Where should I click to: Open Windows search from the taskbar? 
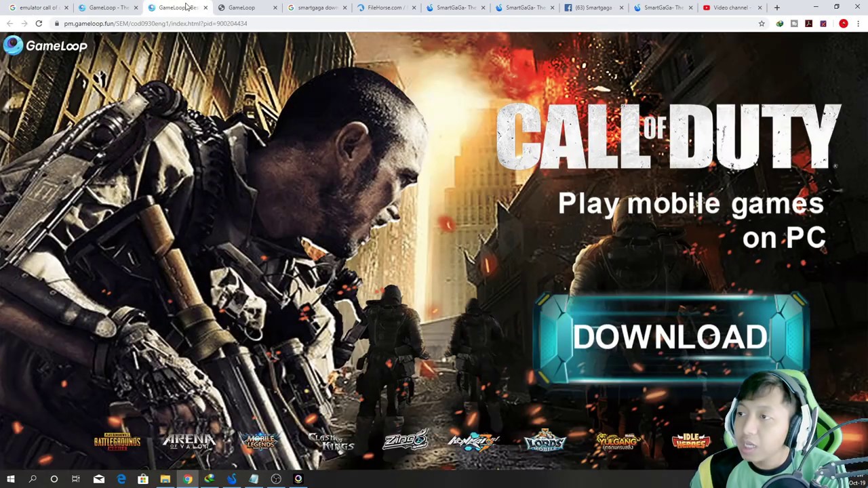tap(32, 479)
